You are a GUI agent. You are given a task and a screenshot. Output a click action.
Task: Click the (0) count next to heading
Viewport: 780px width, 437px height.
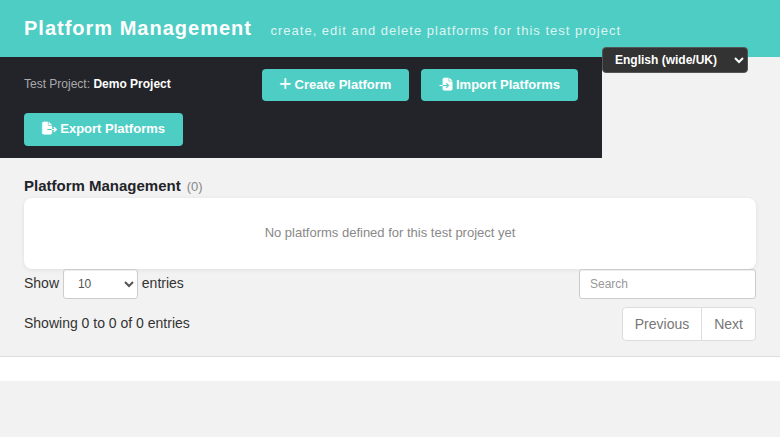(x=195, y=187)
